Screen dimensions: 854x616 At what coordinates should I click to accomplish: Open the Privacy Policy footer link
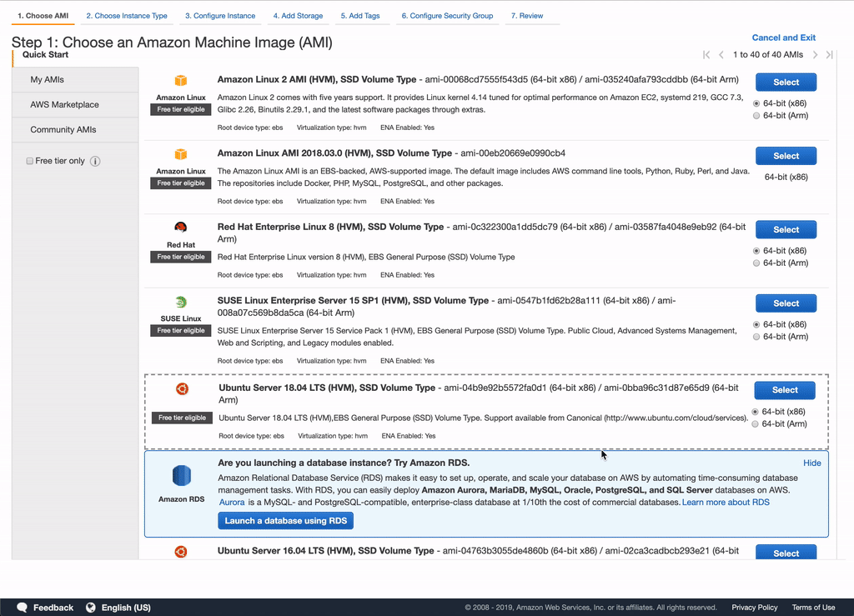754,608
